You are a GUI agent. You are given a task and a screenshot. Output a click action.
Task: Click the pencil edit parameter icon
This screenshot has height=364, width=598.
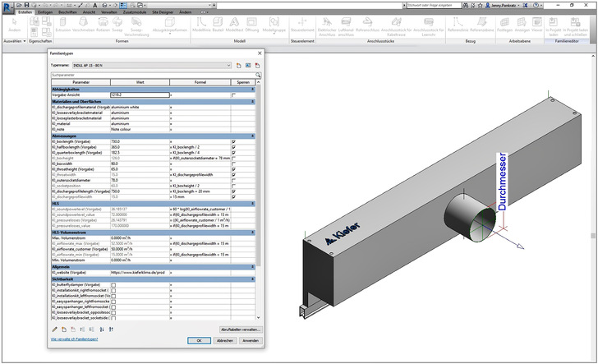tap(54, 329)
